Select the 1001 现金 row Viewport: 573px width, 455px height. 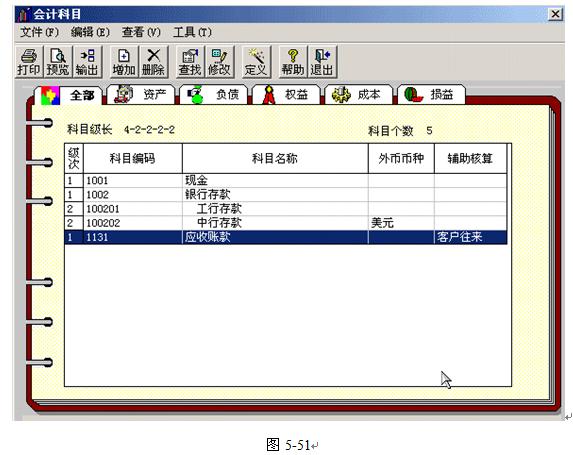[286, 181]
